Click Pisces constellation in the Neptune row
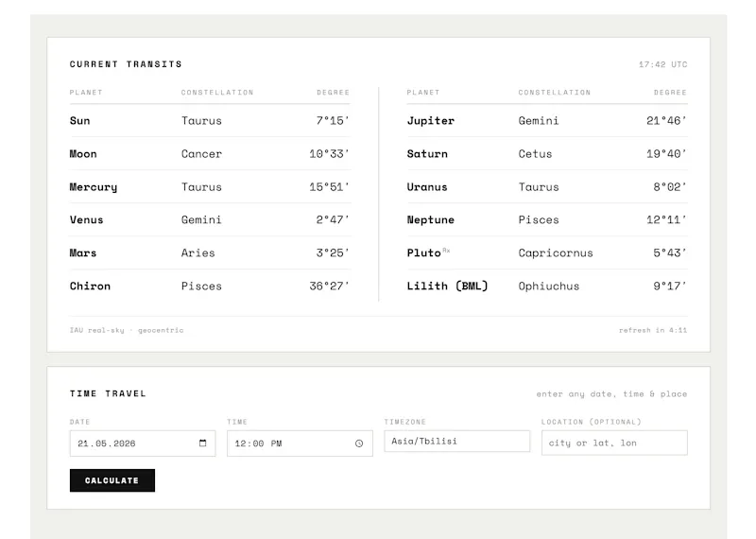 (539, 220)
